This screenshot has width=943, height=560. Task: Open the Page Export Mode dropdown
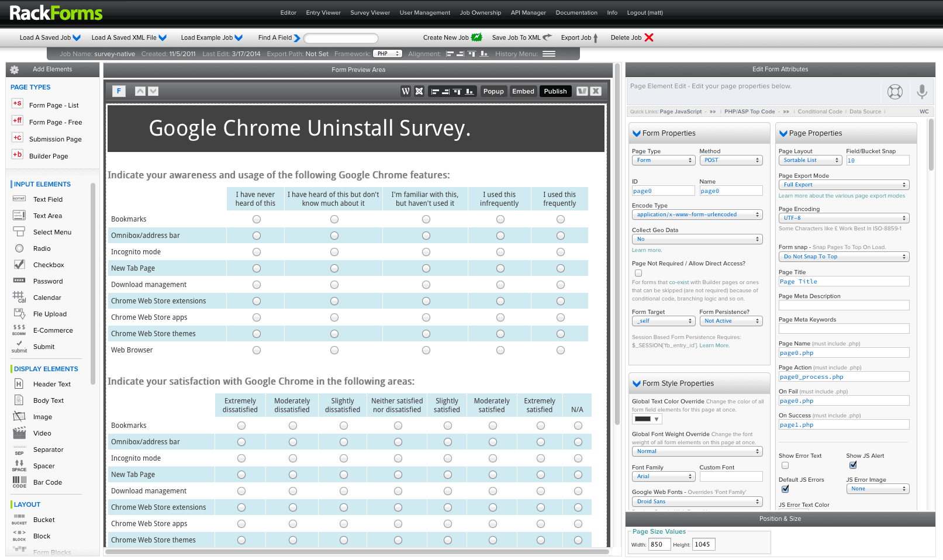844,185
